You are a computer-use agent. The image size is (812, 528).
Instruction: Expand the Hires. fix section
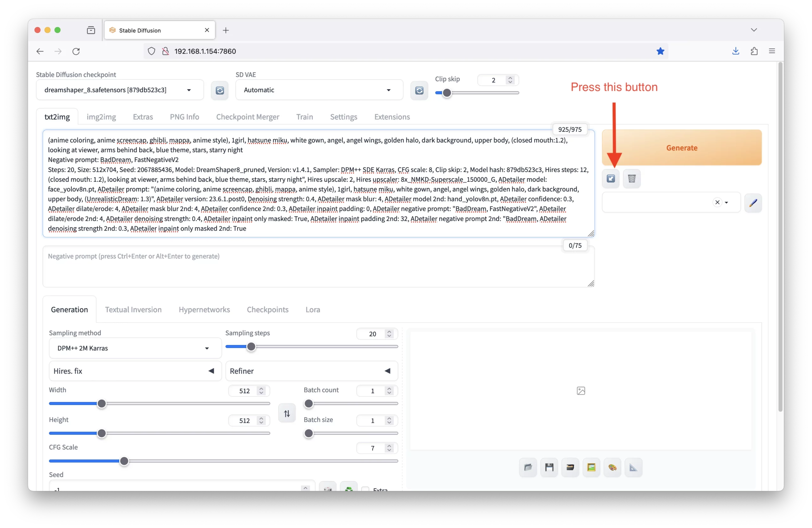(x=135, y=371)
